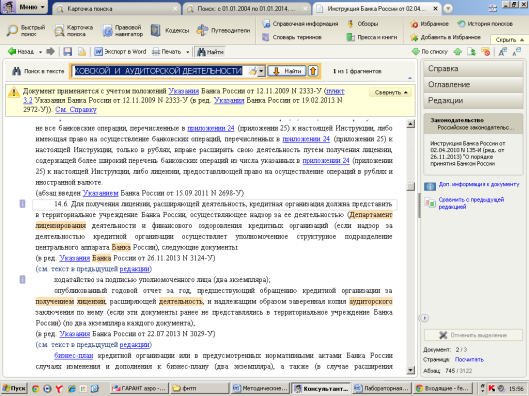529x396 pixels.
Task: Find previous fragment with up arrow button
Action: pos(313,71)
